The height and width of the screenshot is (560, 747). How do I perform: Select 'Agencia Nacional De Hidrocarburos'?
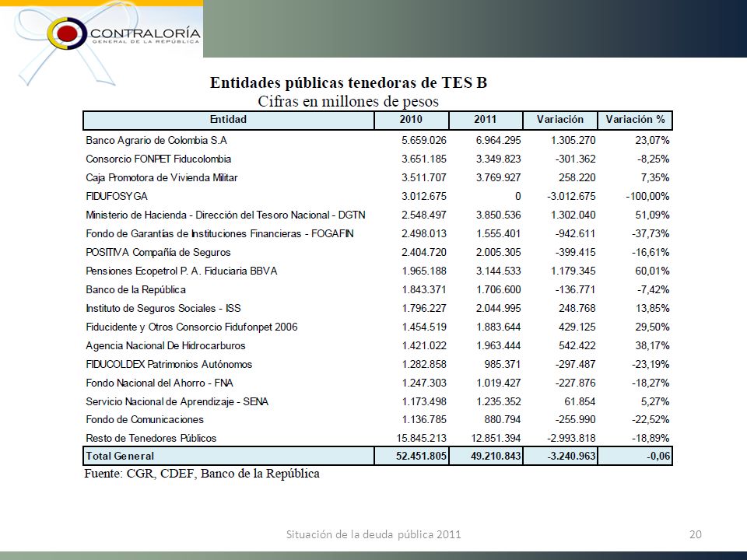[166, 345]
